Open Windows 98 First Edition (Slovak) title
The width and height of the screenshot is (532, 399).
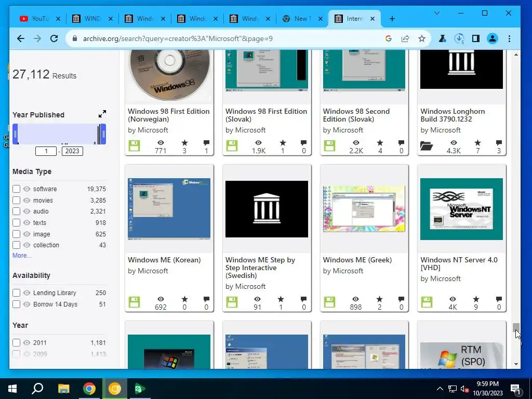(x=267, y=115)
